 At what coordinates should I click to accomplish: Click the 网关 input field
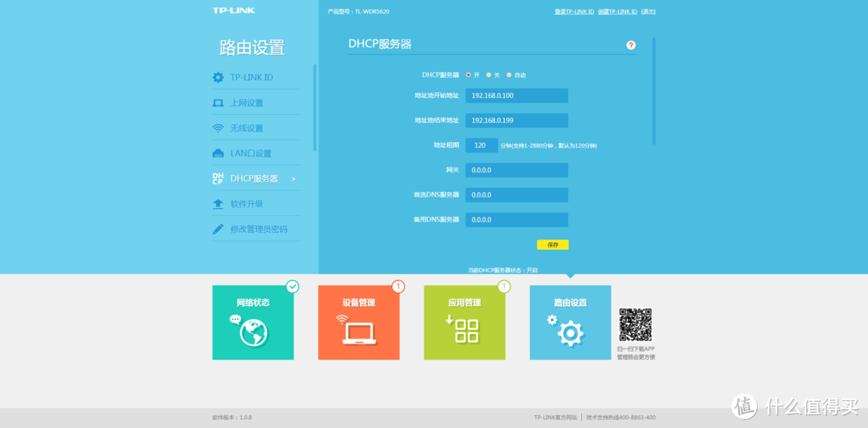[x=517, y=170]
